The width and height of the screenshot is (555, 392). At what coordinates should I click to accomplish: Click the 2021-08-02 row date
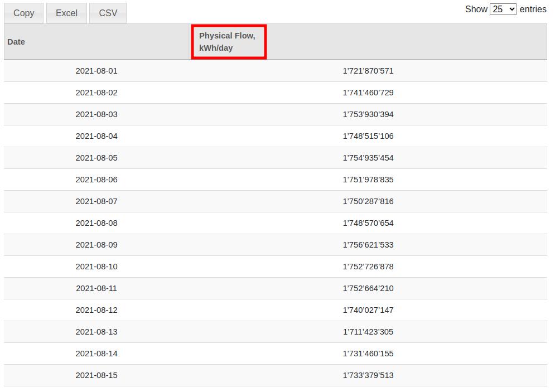click(x=96, y=93)
